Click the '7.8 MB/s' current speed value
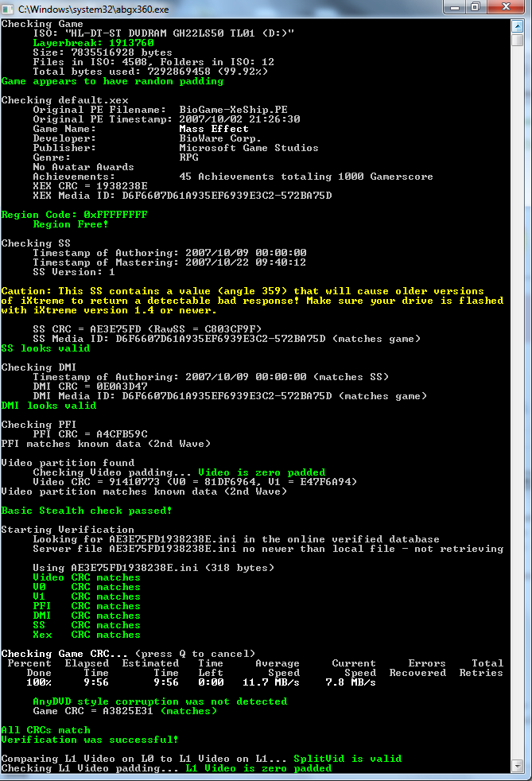Viewport: 532px width, 781px height. 351,682
